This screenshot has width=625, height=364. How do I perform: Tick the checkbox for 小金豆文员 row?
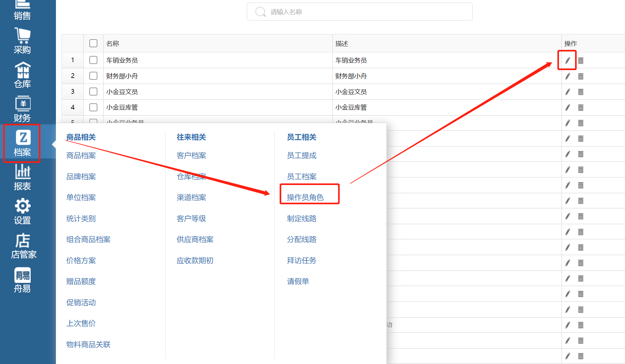(93, 92)
